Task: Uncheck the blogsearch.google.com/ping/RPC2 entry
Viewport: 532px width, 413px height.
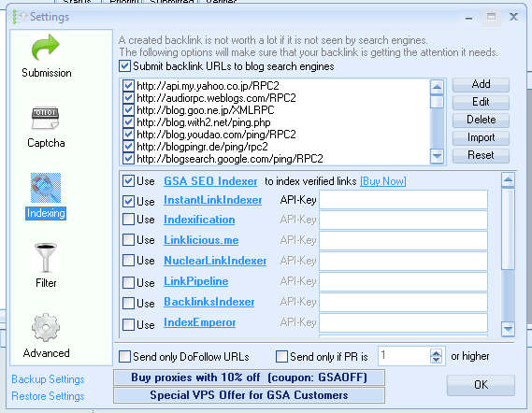Action: (128, 159)
